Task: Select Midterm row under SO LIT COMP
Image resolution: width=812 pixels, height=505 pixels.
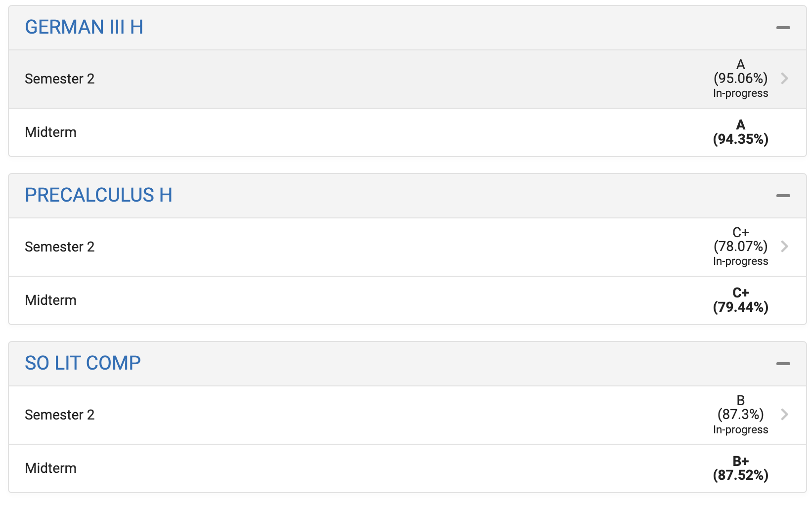Action: [407, 468]
